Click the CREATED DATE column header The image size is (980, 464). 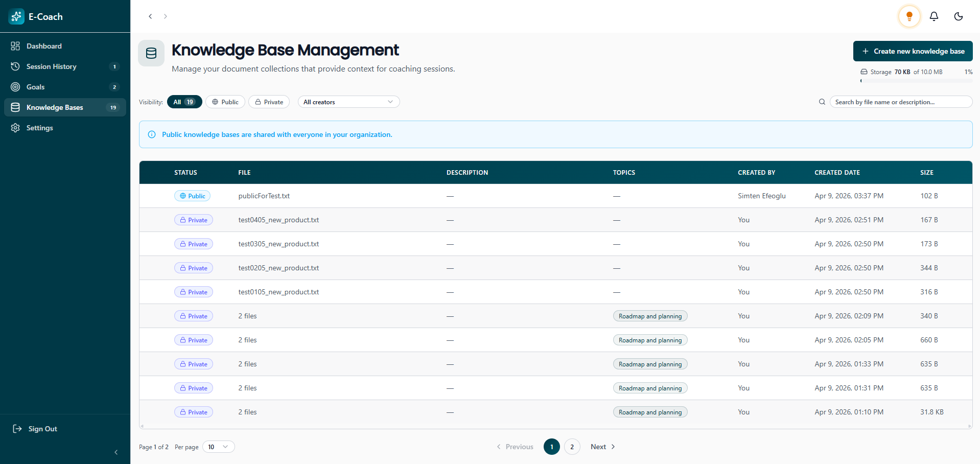[x=837, y=173]
